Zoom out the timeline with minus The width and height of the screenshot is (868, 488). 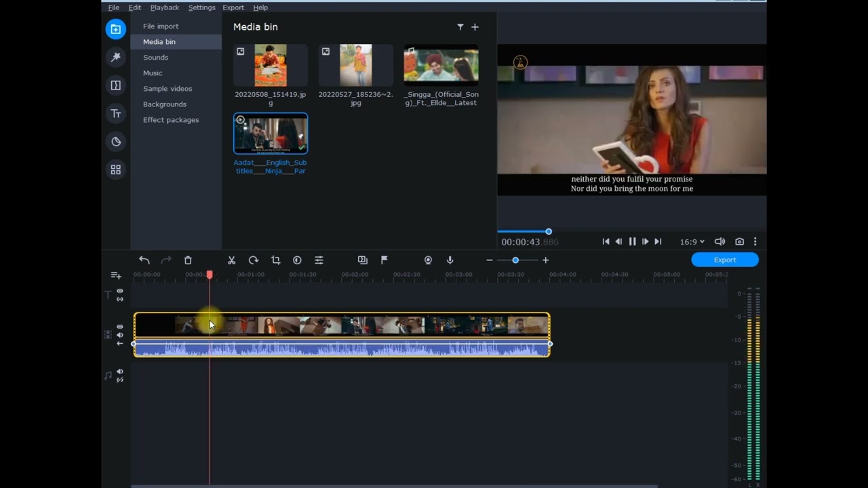pos(490,260)
